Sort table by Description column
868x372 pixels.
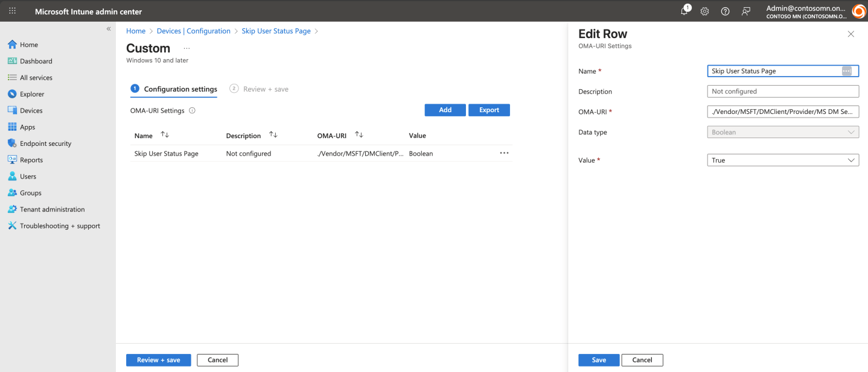click(252, 136)
